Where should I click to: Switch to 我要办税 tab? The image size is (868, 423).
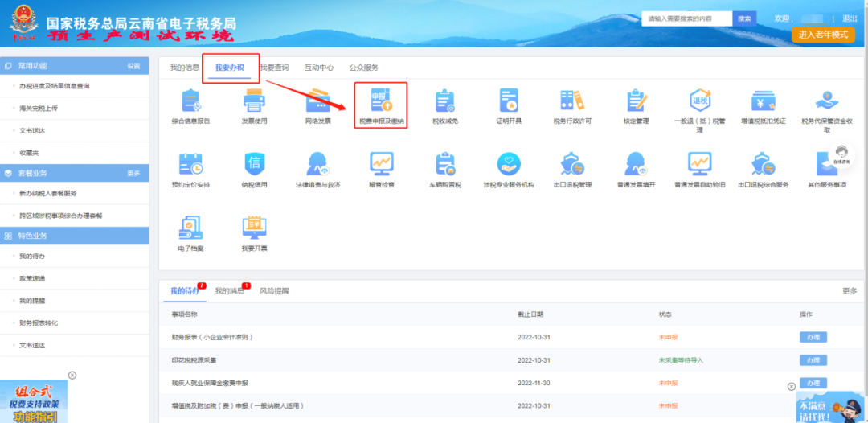point(230,68)
